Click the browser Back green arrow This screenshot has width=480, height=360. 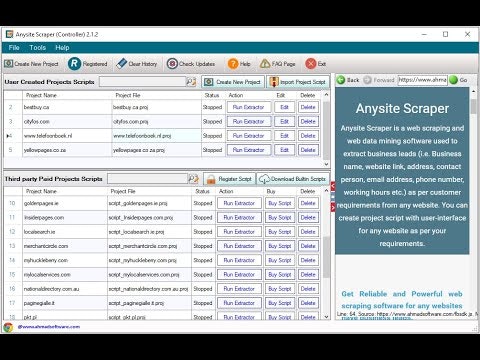[x=341, y=80]
